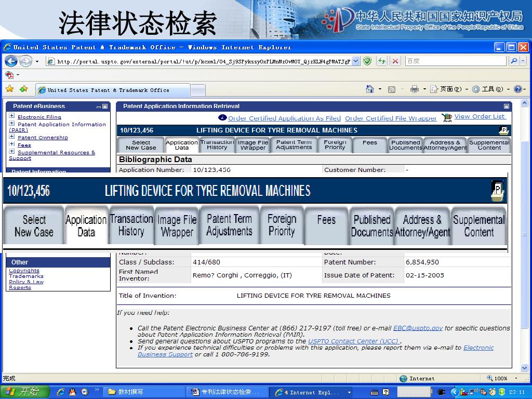The width and height of the screenshot is (532, 399).
Task: Open the search provider dropdown arrow
Action: pyautogui.click(x=523, y=61)
